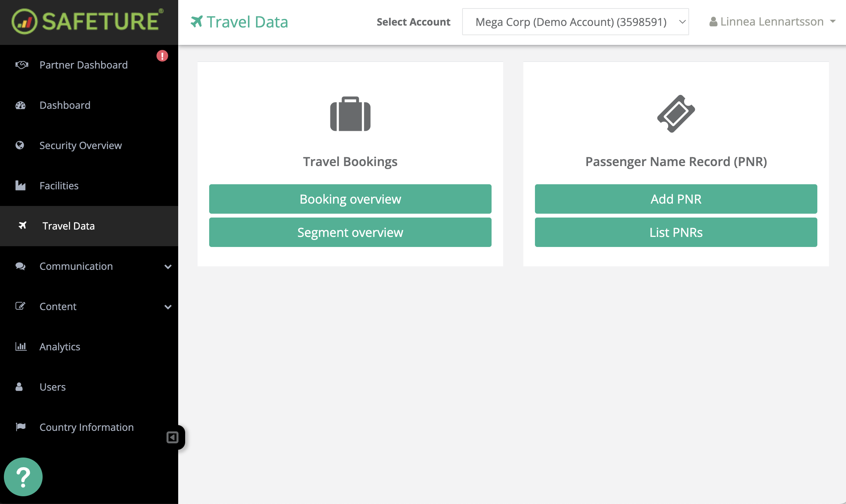This screenshot has height=504, width=846.
Task: Open Dashboard via its gauge icon
Action: point(20,105)
